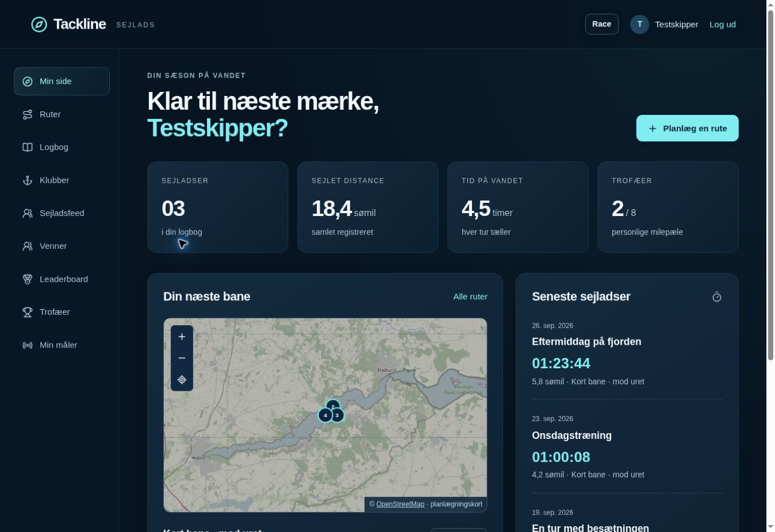Click the Min måler signal icon

pyautogui.click(x=28, y=345)
